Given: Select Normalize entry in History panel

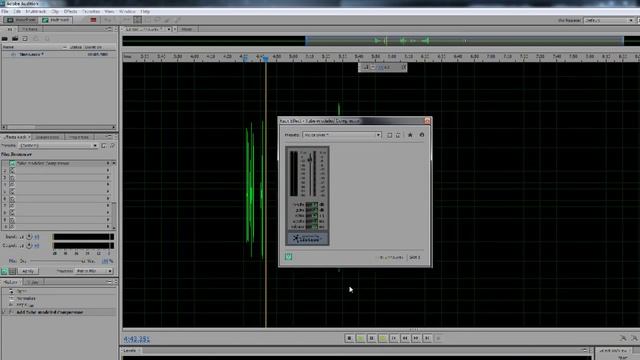Looking at the screenshot, I should point(26,298).
